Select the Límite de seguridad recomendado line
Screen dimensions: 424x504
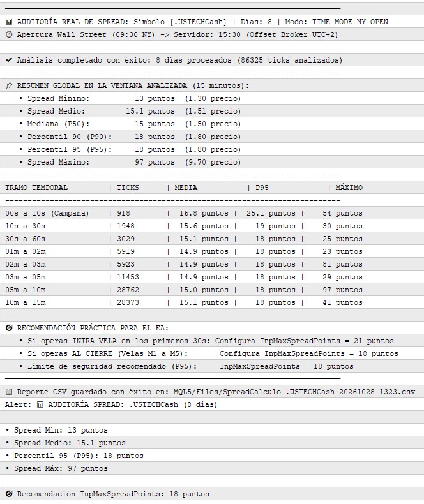[x=214, y=366]
